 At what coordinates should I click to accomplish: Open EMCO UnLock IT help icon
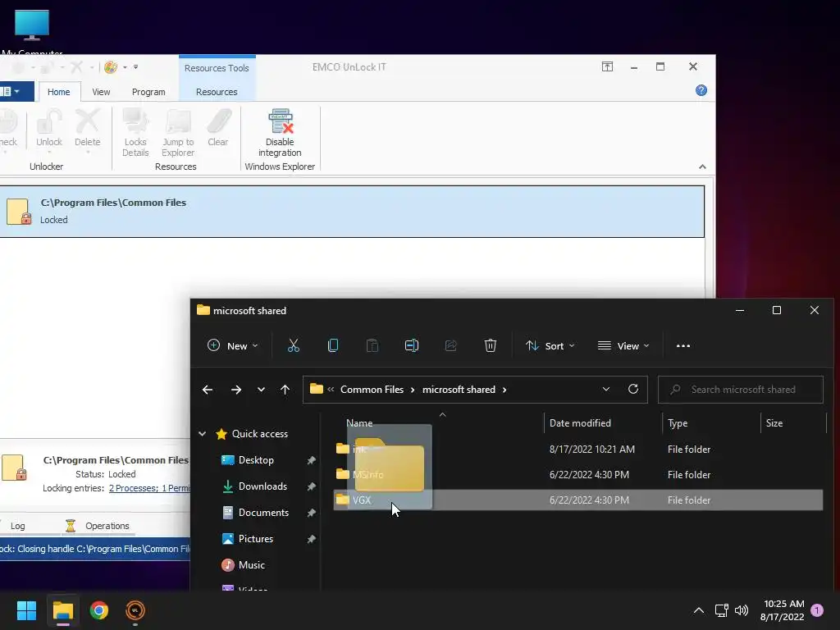[701, 90]
